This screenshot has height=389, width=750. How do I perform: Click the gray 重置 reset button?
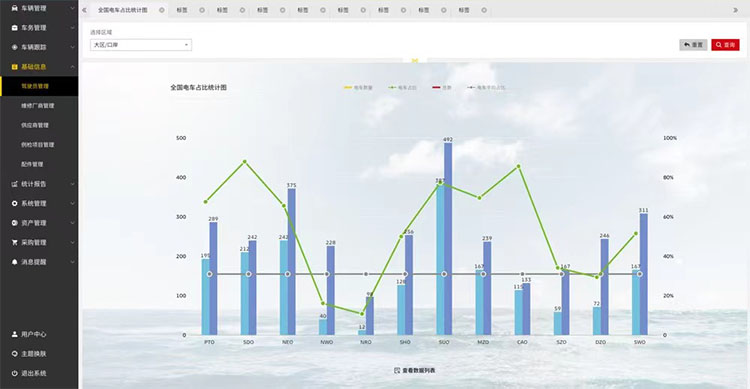coord(693,45)
